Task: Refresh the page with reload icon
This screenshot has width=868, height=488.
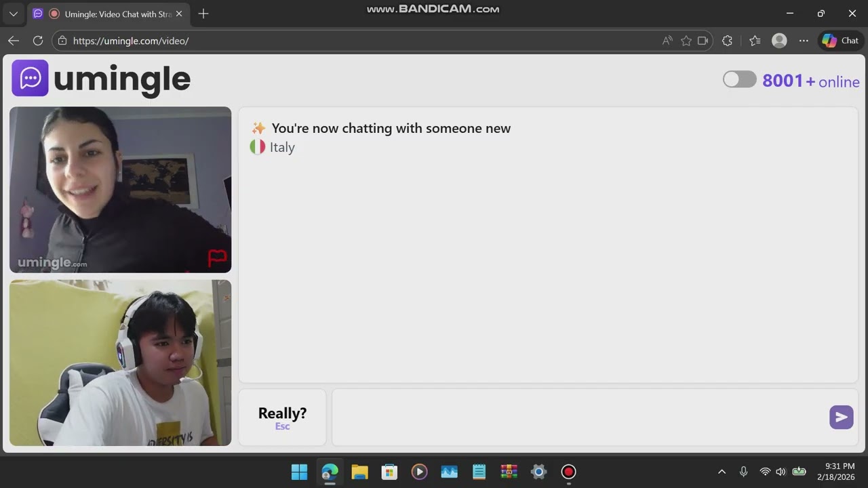Action: pos(38,41)
